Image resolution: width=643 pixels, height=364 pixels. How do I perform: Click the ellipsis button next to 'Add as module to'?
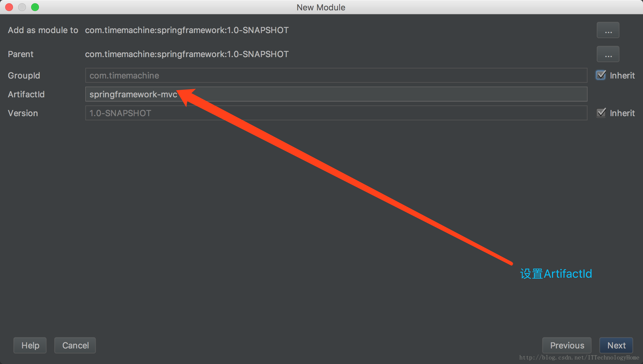[609, 30]
